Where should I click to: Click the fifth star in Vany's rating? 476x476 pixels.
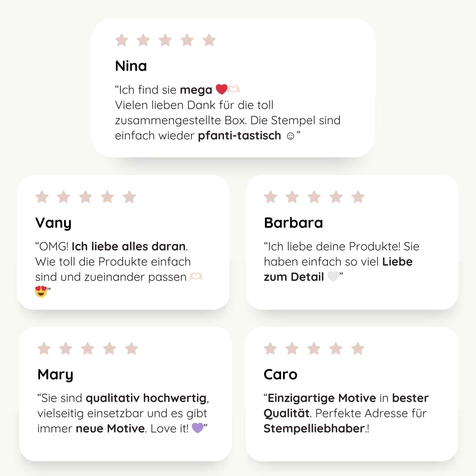[129, 197]
